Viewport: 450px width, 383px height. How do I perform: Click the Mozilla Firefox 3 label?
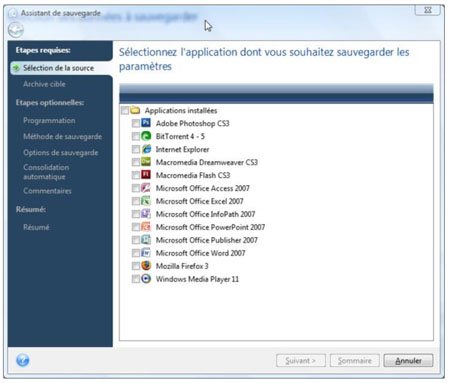click(x=182, y=266)
